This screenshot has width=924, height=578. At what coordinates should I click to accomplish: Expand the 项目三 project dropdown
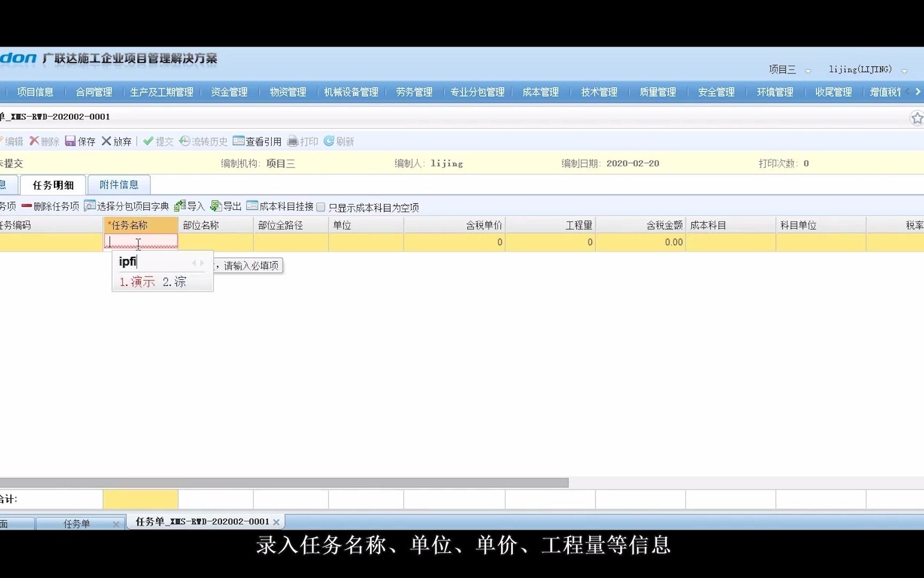point(808,71)
